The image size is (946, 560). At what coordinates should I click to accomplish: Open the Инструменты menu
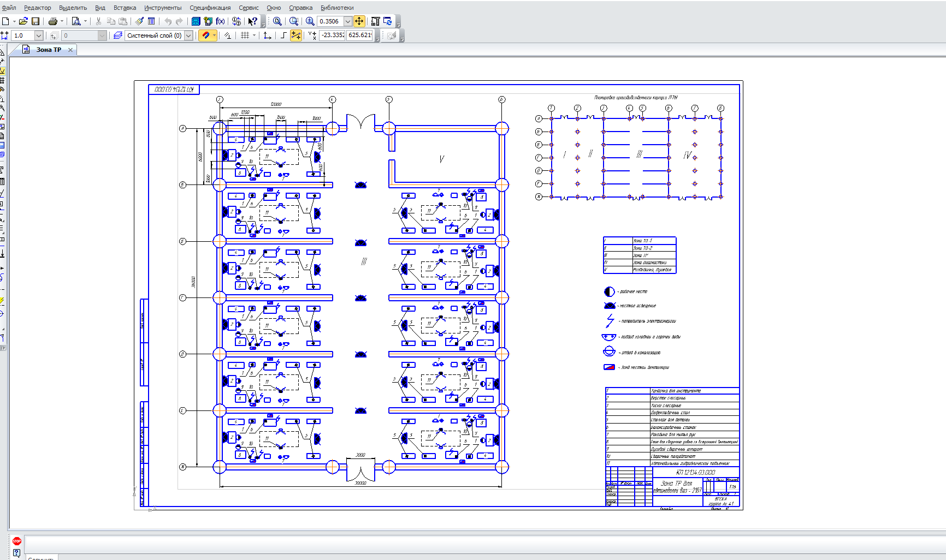coord(163,8)
